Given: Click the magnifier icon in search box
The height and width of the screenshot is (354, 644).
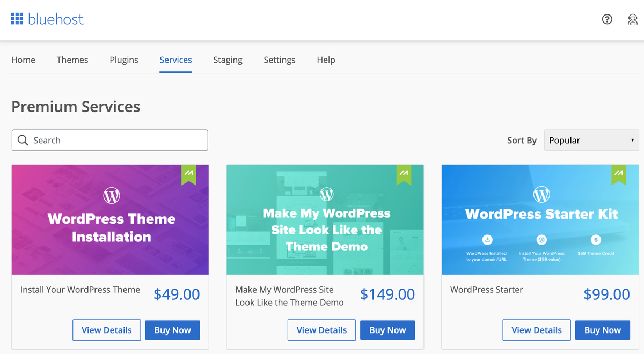Looking at the screenshot, I should pyautogui.click(x=23, y=140).
